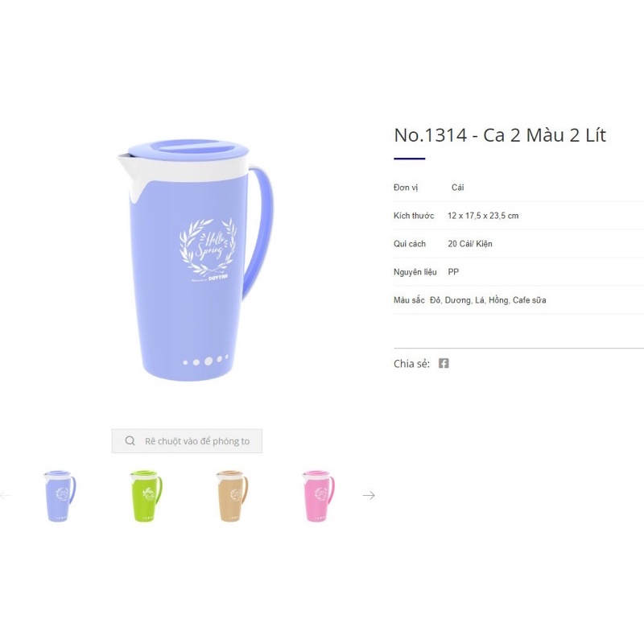
Task: Open the title No.1314 - Ca 2 Màu 2 Lít
Action: click(x=500, y=135)
